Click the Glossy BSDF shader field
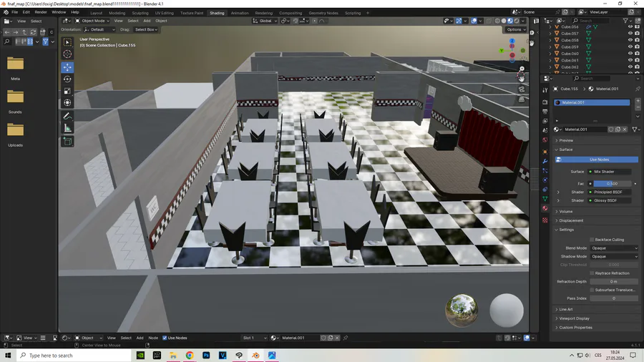Screen dimensions: 644x362 click(610, 201)
